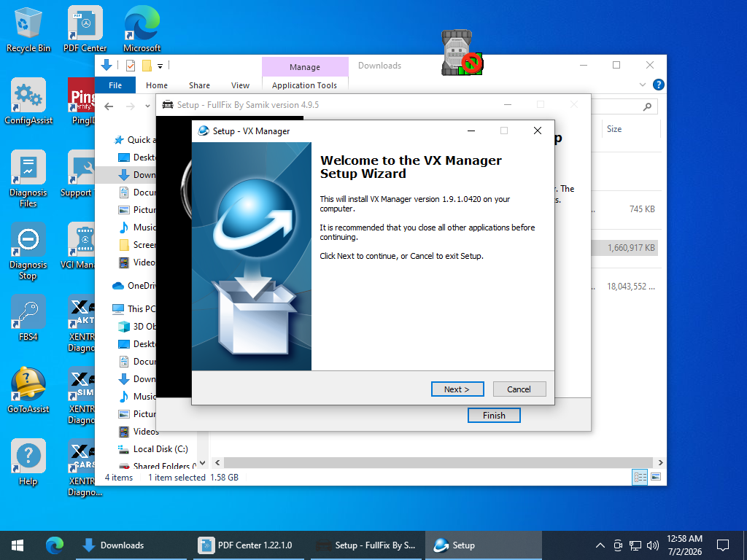
Task: Open the View ribbon tab
Action: (x=240, y=85)
